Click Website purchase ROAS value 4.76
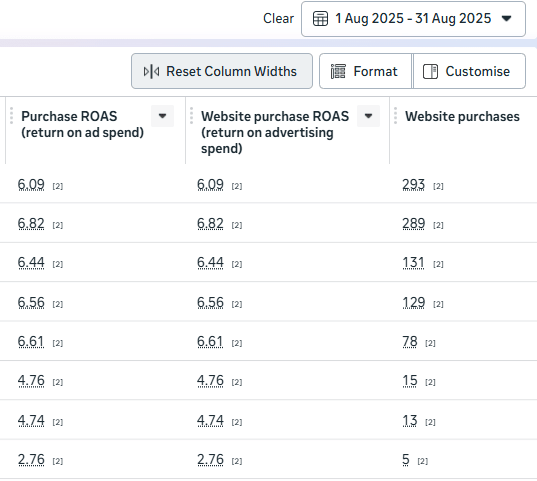Screen dimensions: 537x481 (210, 381)
